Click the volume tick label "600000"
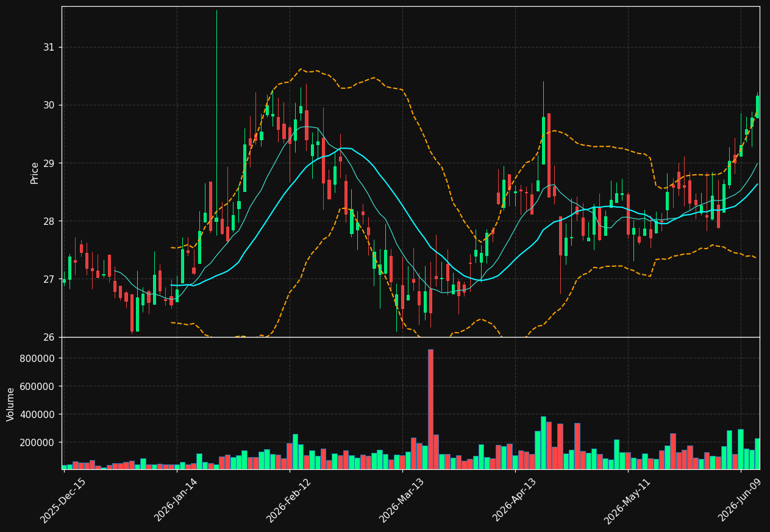Screen dimensions: 770x532 coord(37,386)
